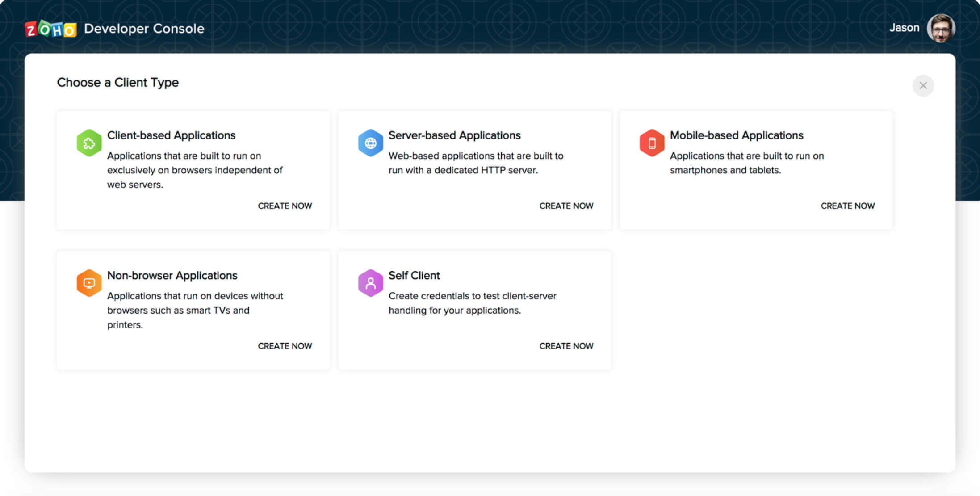Click the Jason username text
Image resolution: width=980 pixels, height=496 pixels.
click(x=904, y=28)
